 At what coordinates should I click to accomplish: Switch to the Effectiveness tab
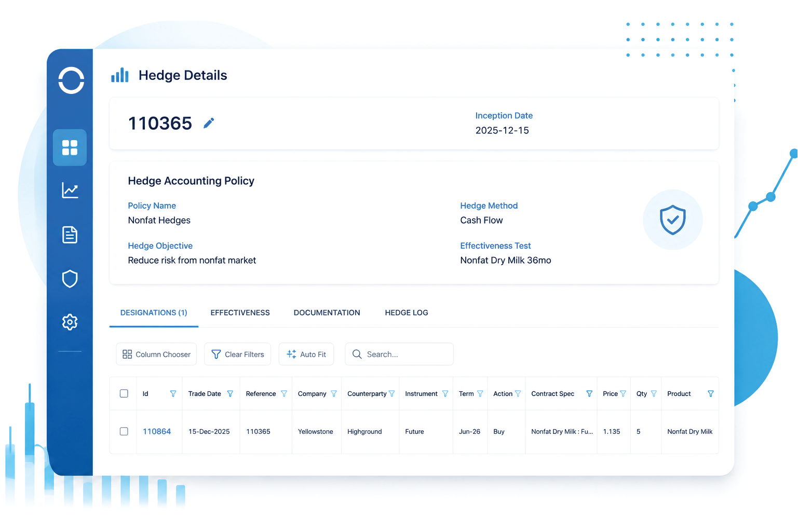(x=240, y=313)
